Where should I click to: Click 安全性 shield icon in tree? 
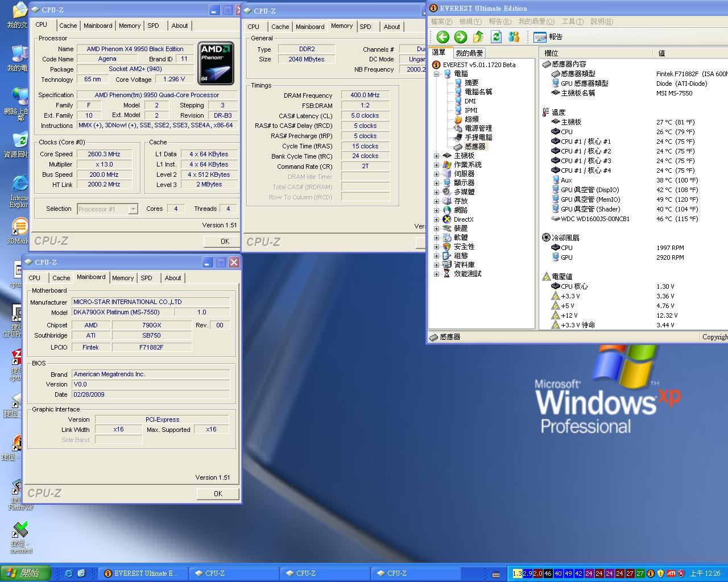click(x=447, y=247)
